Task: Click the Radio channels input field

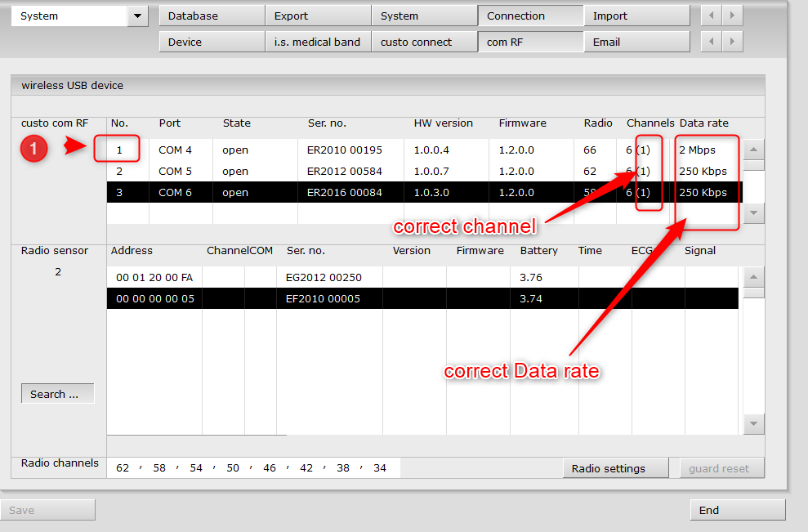Action: pos(253,467)
